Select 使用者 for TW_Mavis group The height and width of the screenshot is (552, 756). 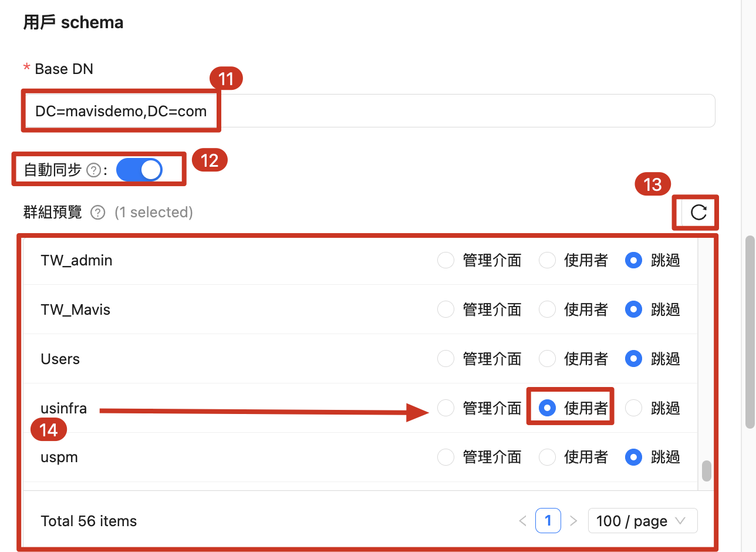coord(547,309)
